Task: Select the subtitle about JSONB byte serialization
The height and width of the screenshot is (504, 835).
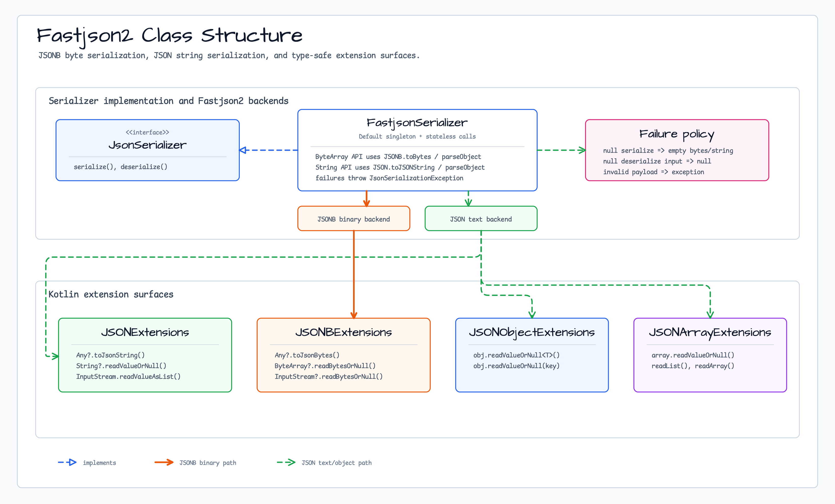Action: (x=229, y=55)
